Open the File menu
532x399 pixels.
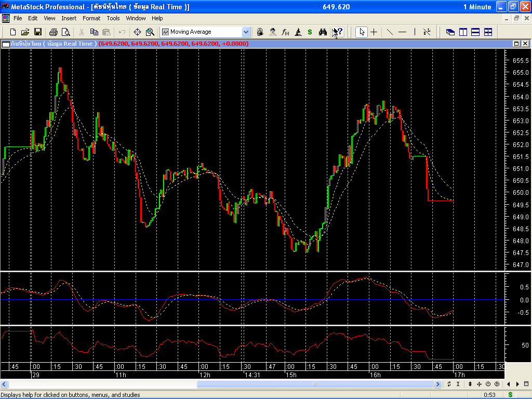[x=18, y=18]
